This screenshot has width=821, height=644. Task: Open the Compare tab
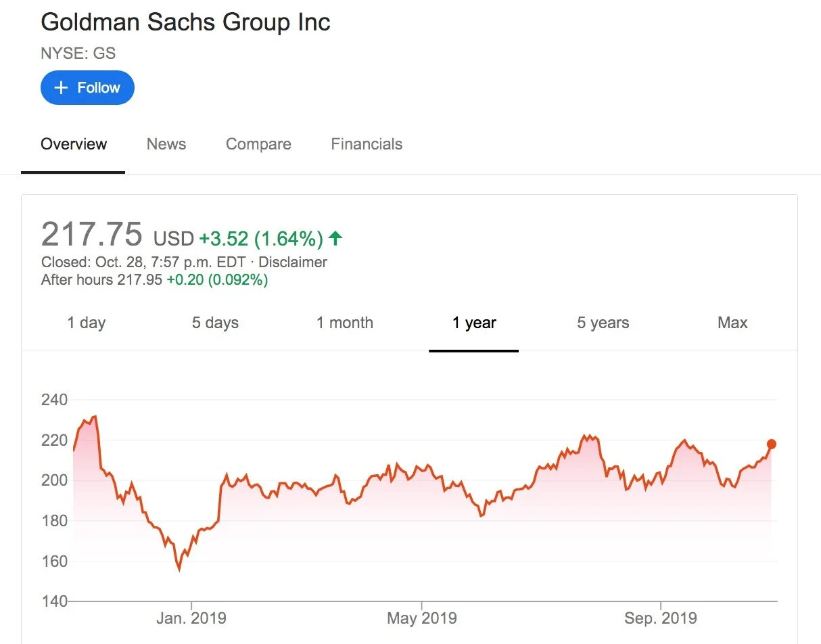(258, 144)
